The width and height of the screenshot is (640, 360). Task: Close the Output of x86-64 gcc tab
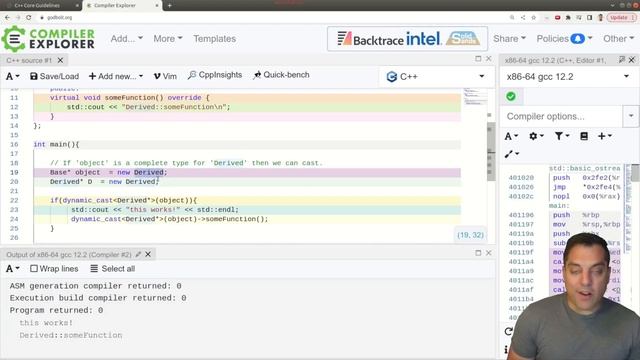pyautogui.click(x=148, y=254)
